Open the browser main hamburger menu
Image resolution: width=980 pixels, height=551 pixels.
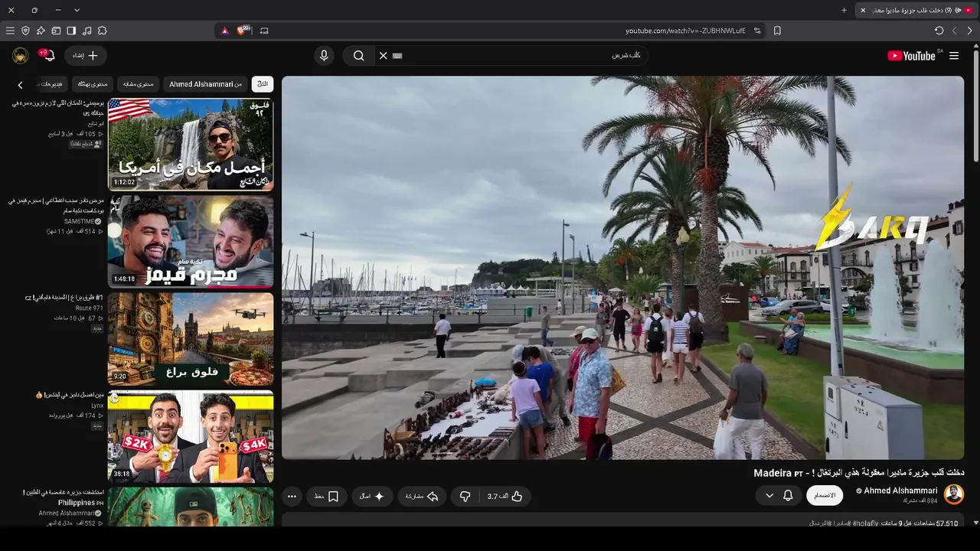point(10,31)
